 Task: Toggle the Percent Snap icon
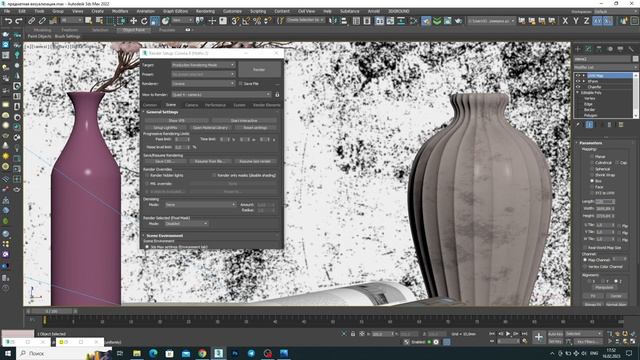[x=257, y=21]
